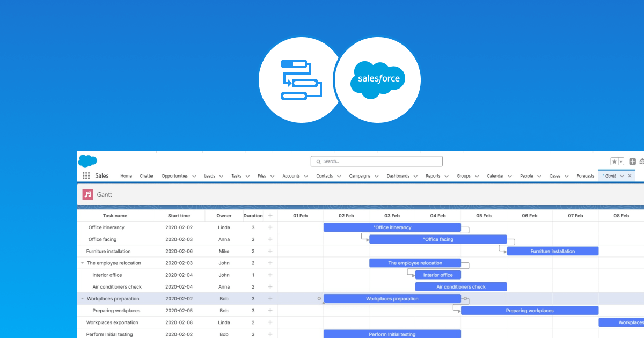Open the favorites list dropdown arrow
This screenshot has height=338, width=644.
tap(621, 162)
